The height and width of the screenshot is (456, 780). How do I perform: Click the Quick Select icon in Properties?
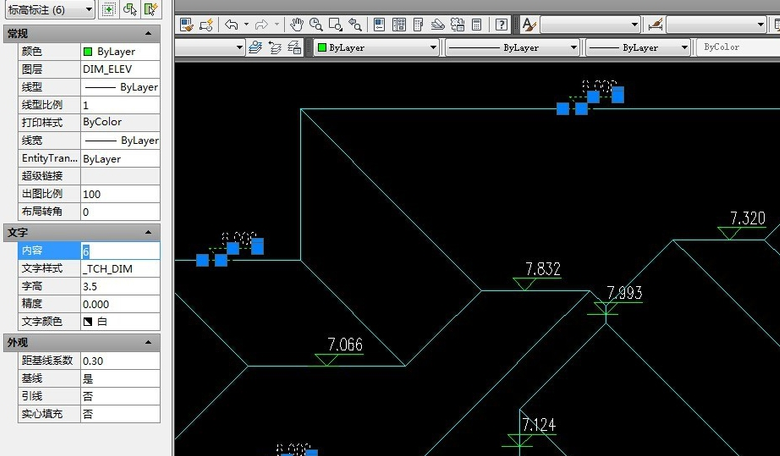(151, 9)
